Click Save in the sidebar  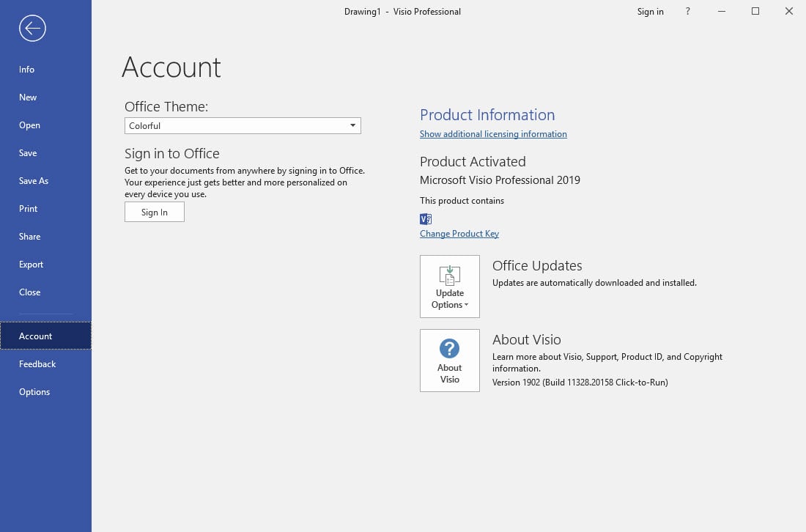coord(45,152)
